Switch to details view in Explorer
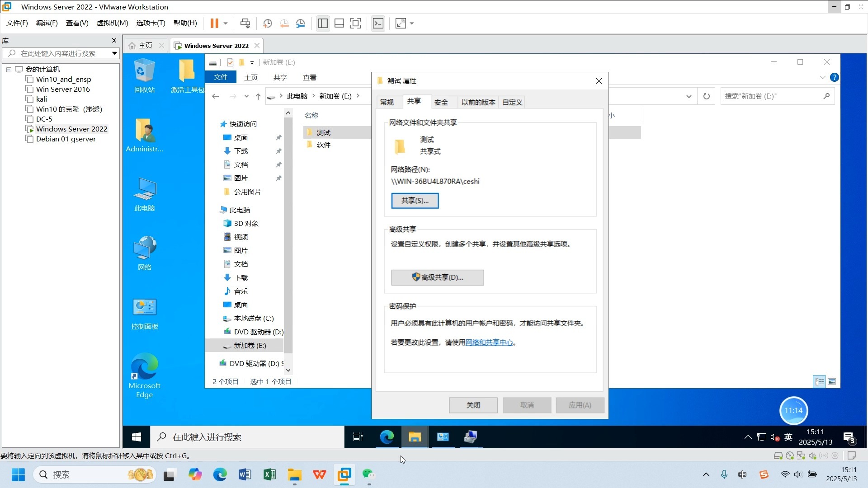 (820, 382)
